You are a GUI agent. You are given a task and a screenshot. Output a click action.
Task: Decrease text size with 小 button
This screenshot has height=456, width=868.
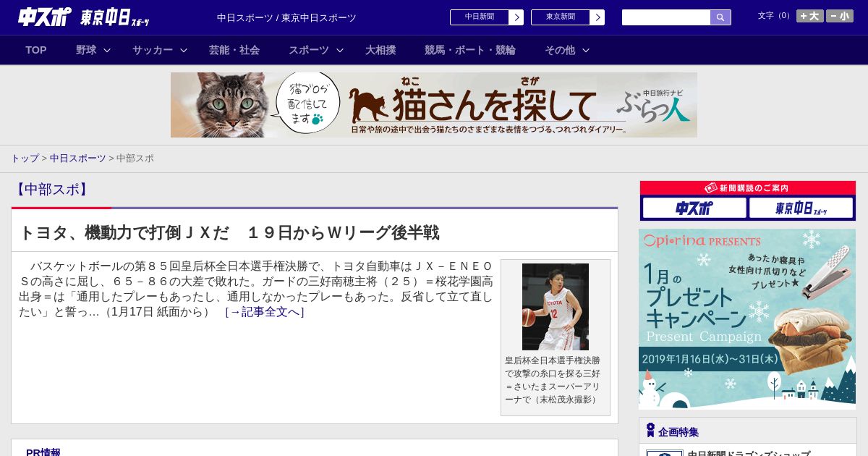[x=840, y=16]
